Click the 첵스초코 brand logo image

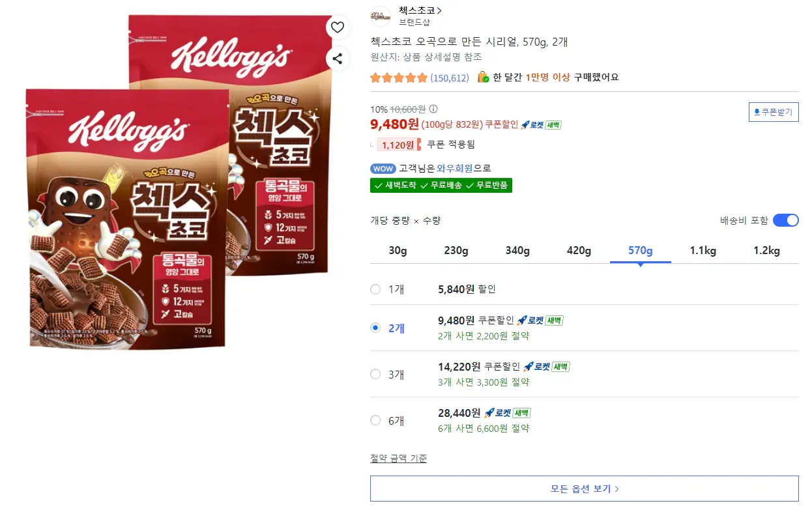[381, 16]
